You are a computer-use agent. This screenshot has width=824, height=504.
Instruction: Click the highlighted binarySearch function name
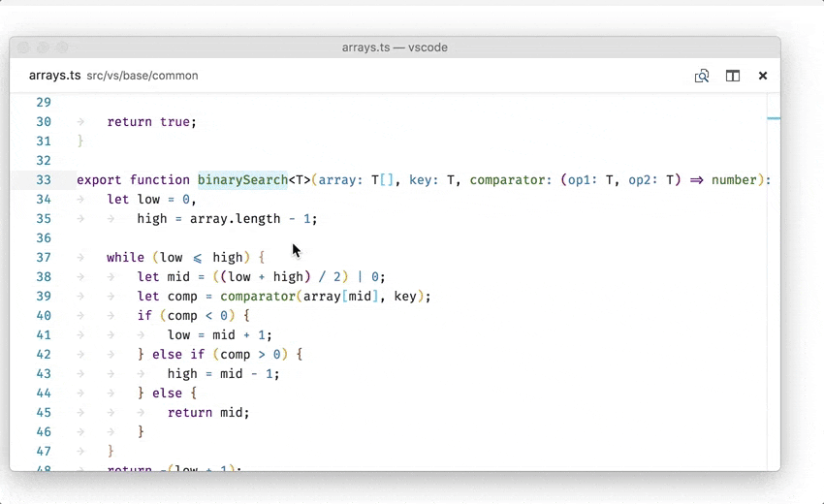(x=242, y=179)
